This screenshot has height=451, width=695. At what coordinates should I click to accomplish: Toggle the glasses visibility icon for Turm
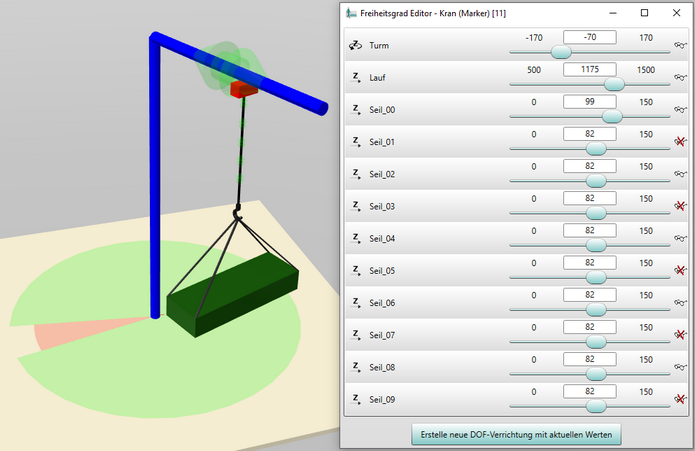(x=680, y=45)
